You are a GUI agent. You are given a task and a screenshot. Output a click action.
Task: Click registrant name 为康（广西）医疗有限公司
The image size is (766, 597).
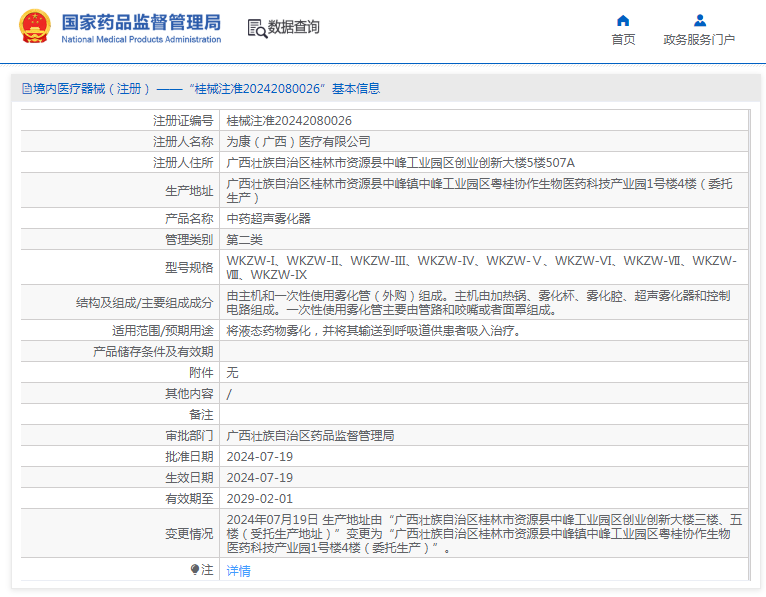pos(298,142)
